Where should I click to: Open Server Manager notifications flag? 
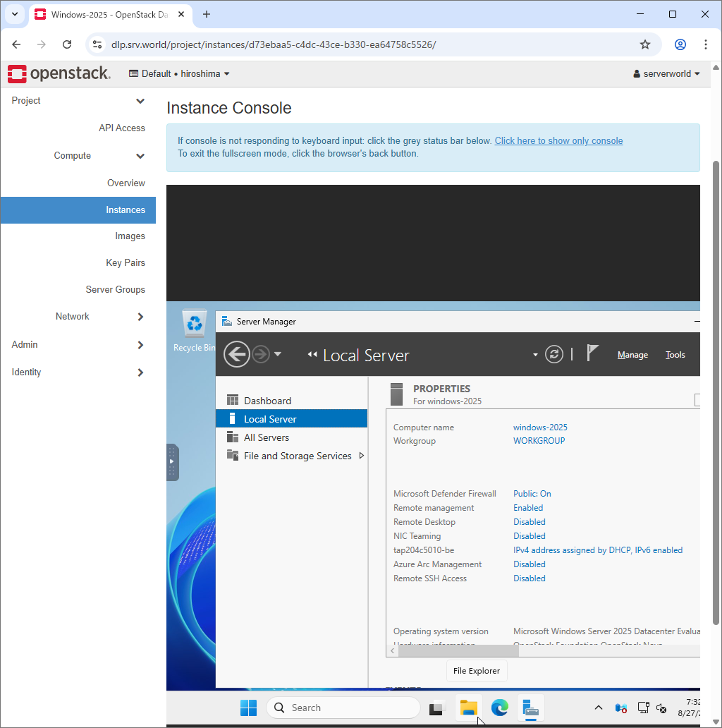point(593,354)
